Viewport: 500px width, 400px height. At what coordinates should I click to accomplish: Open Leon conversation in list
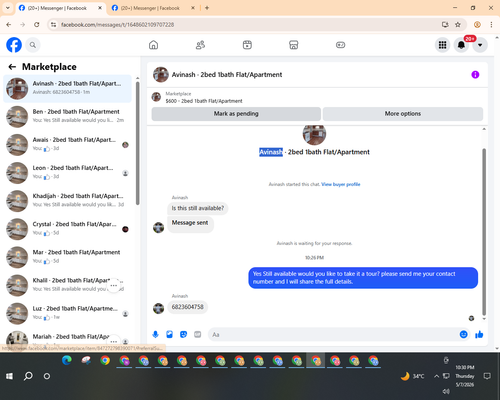(x=67, y=173)
